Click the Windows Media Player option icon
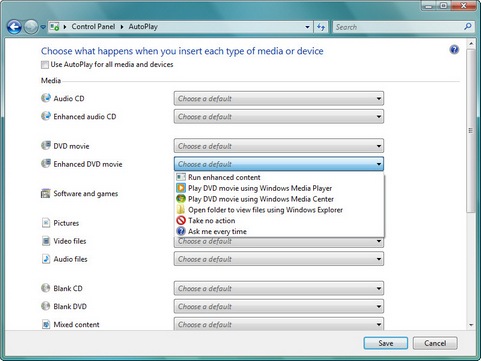 click(x=181, y=188)
